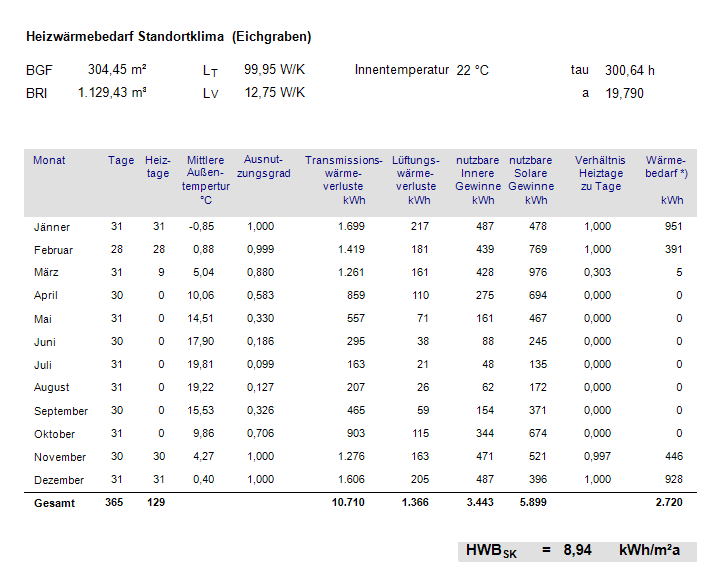Select the 'Dezember' row label

click(x=59, y=480)
